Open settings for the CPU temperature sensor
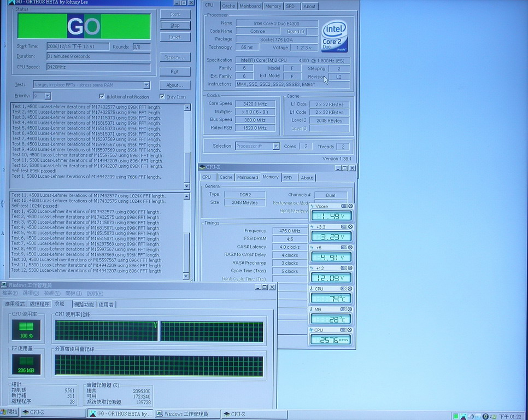528x420 pixels. coord(344,289)
